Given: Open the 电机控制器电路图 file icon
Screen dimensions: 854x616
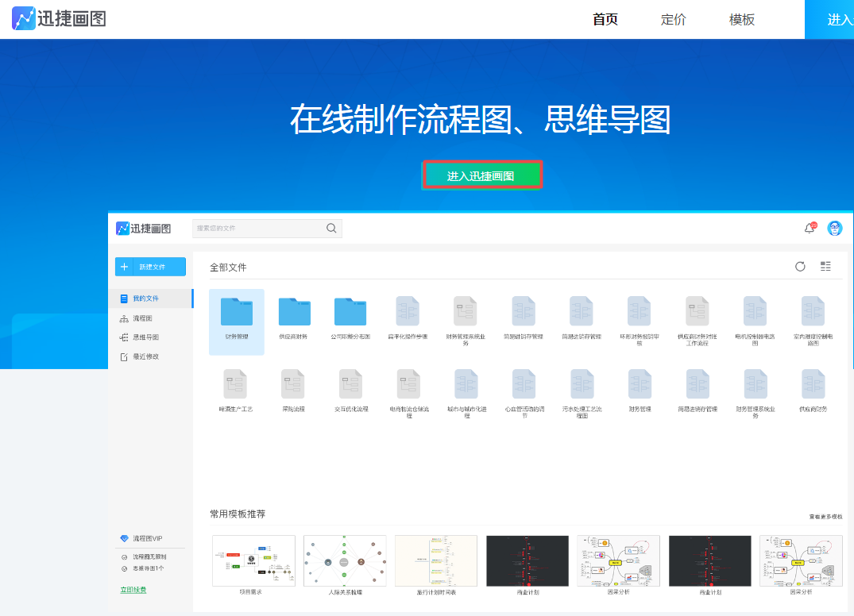Looking at the screenshot, I should pyautogui.click(x=755, y=311).
